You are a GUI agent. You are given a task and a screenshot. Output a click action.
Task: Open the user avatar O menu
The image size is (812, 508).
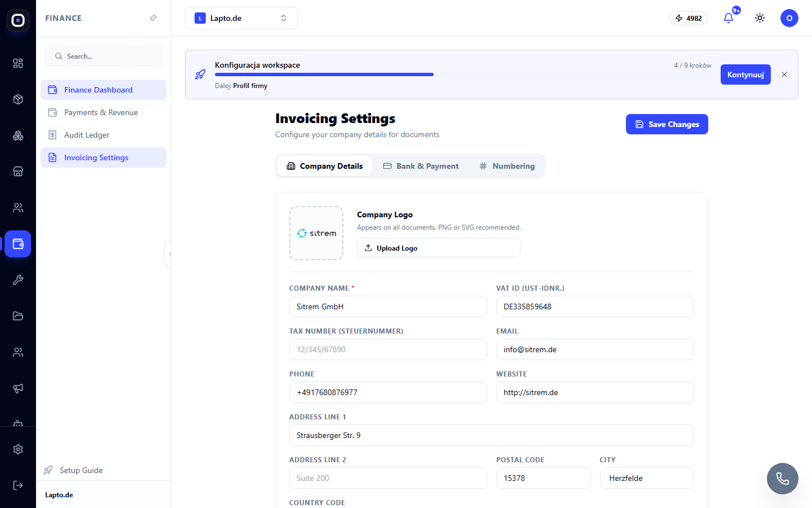789,18
